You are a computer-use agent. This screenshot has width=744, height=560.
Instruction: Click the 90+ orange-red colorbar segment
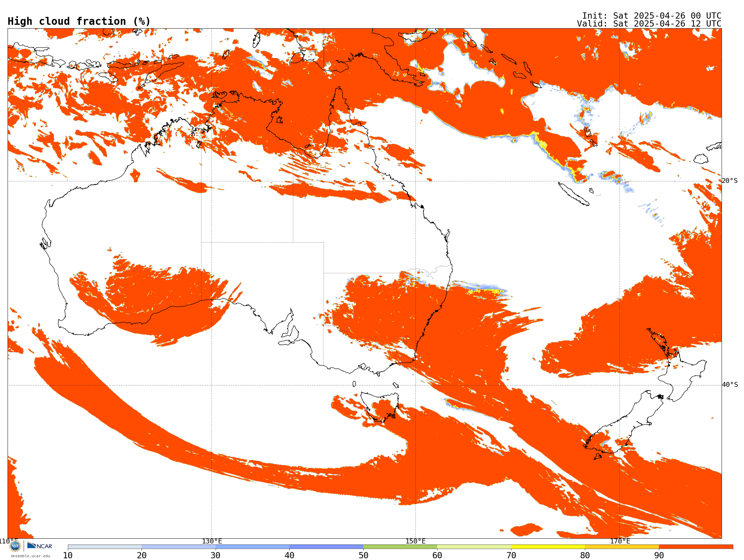(696, 547)
